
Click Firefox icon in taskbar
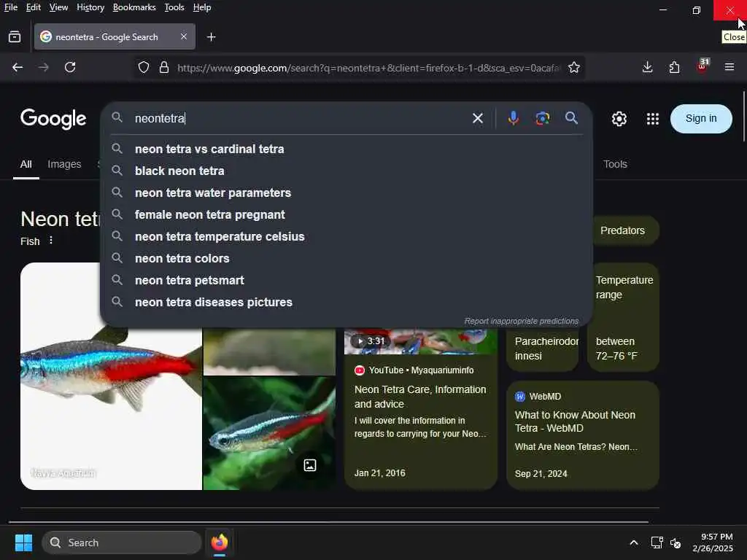click(219, 542)
